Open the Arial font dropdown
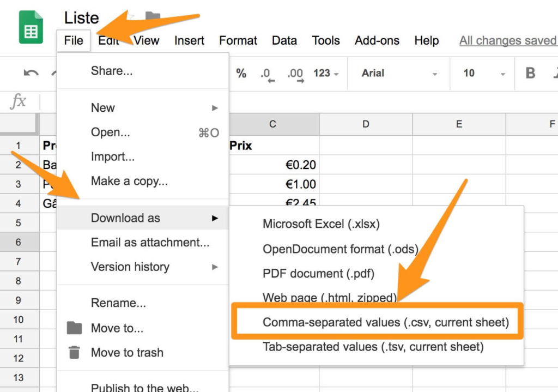 click(399, 74)
